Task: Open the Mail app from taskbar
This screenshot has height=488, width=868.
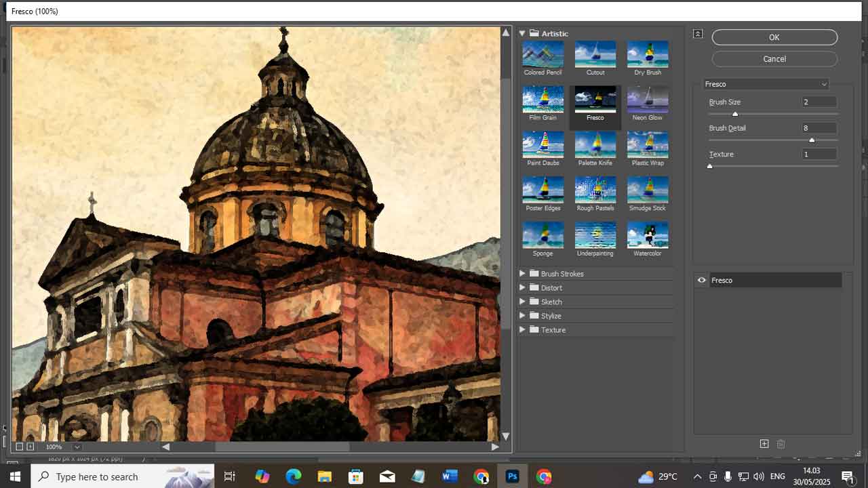Action: pos(387,476)
